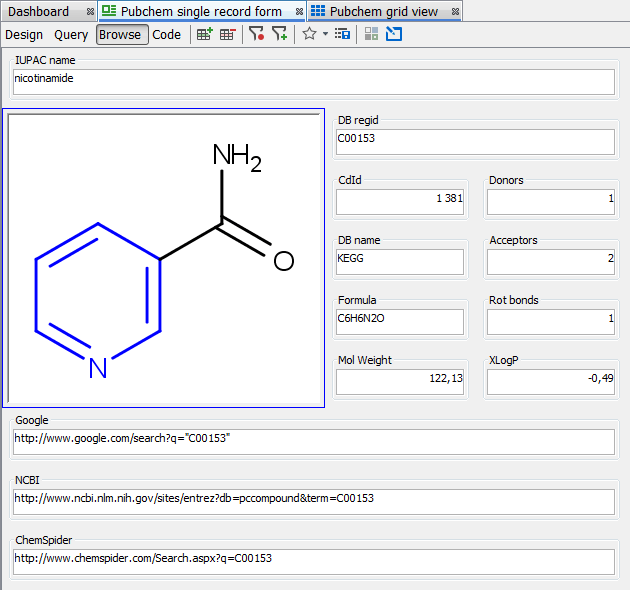
Task: Close the Pubchem single record form tab
Action: coord(299,12)
